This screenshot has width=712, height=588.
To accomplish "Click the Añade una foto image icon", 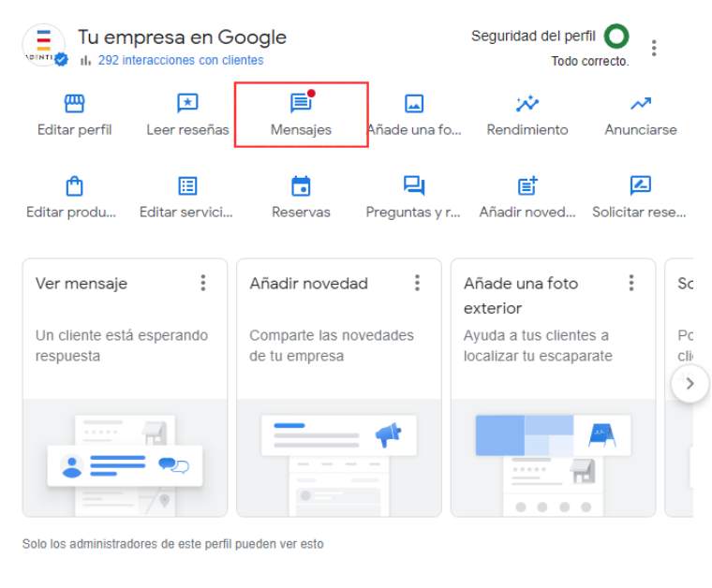I will click(414, 103).
